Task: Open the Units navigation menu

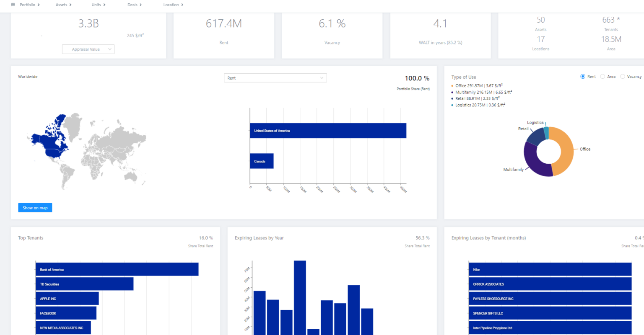Action: coord(96,5)
